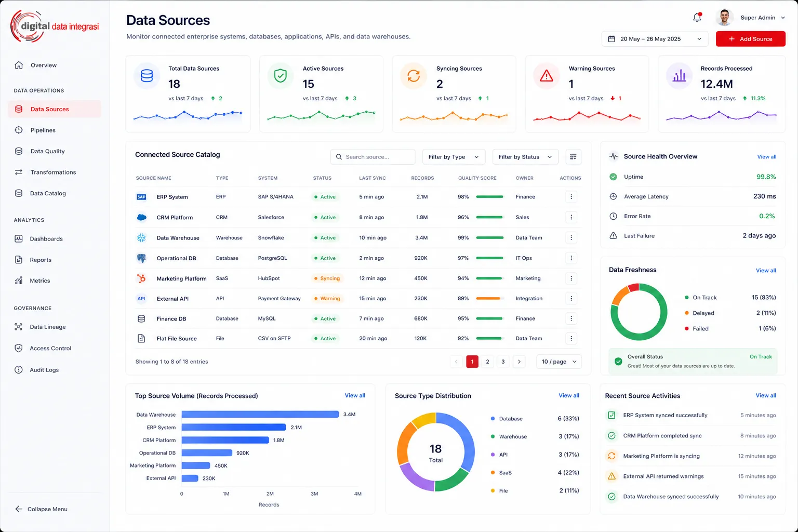Image resolution: width=798 pixels, height=532 pixels.
Task: Click the Active Sources shield icon
Action: 281,76
